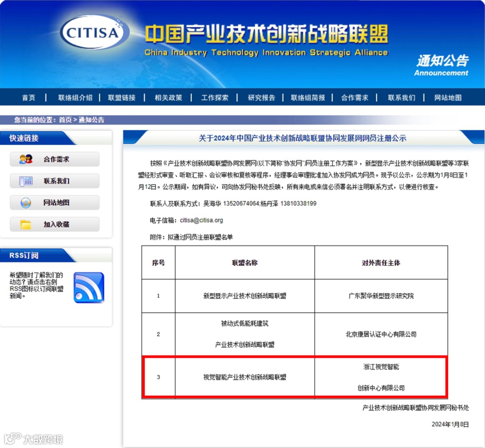
Task: Click the RSS description text 希望随时了解我们的动态
Action: point(36,285)
